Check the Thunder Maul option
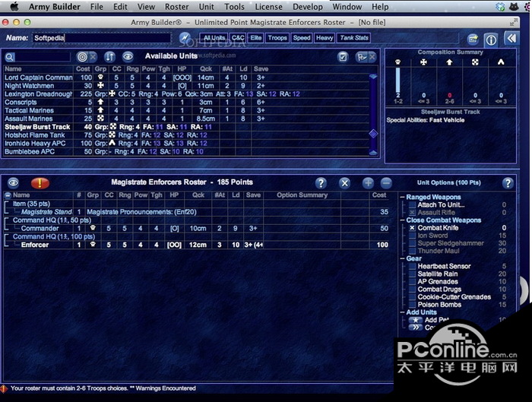 click(412, 251)
